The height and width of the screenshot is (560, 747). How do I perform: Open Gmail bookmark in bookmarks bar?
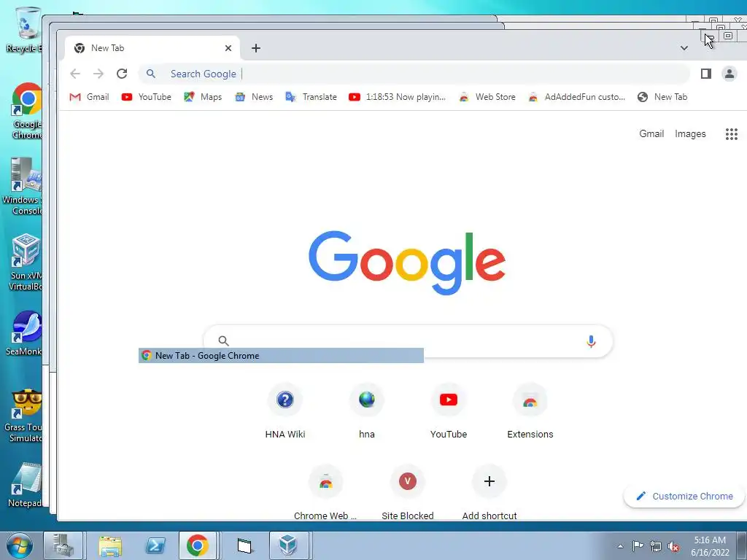point(89,97)
